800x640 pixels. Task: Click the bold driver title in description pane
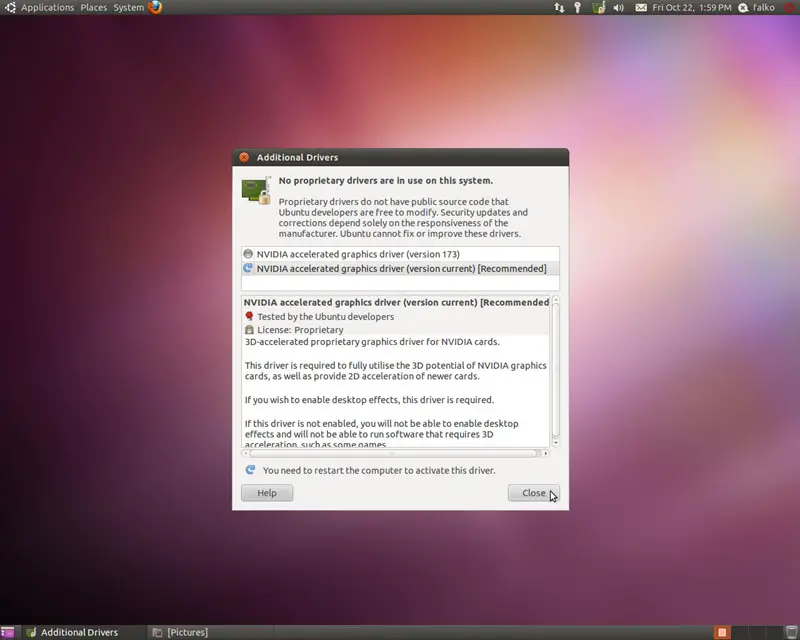[x=396, y=302]
